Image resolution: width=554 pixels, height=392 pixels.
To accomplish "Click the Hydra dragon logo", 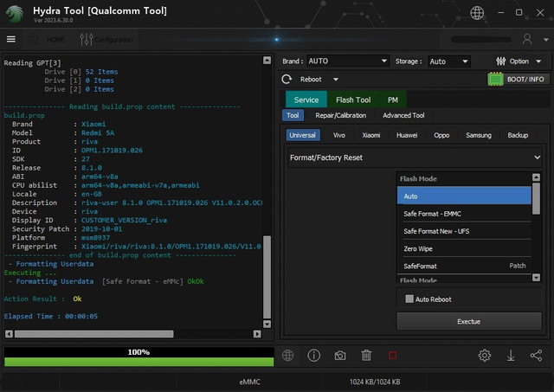I will click(15, 14).
